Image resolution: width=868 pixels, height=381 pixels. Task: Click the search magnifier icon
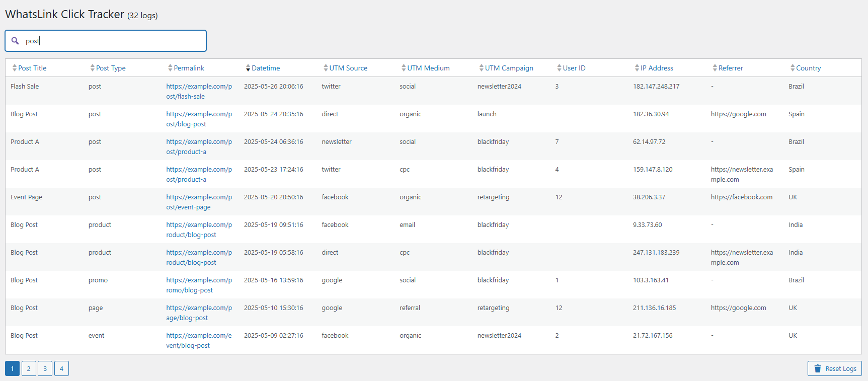15,41
